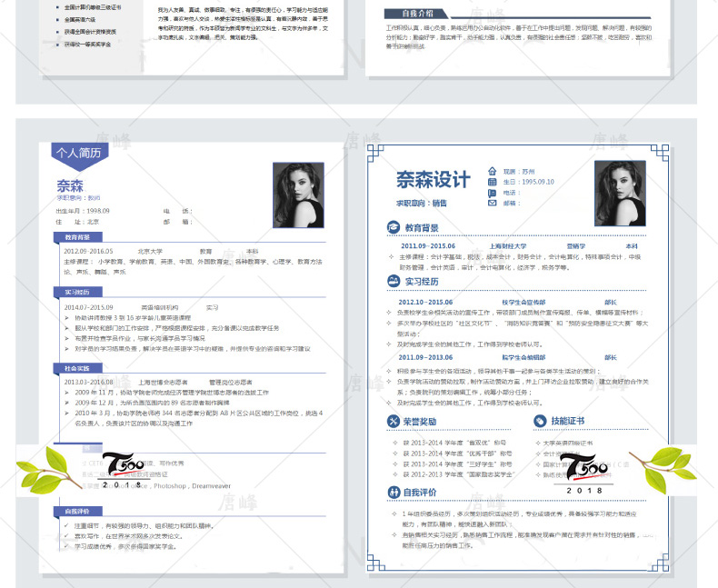Image resolution: width=718 pixels, height=588 pixels.
Task: Select the graduation cap icon next to 教育背景
Action: click(394, 227)
